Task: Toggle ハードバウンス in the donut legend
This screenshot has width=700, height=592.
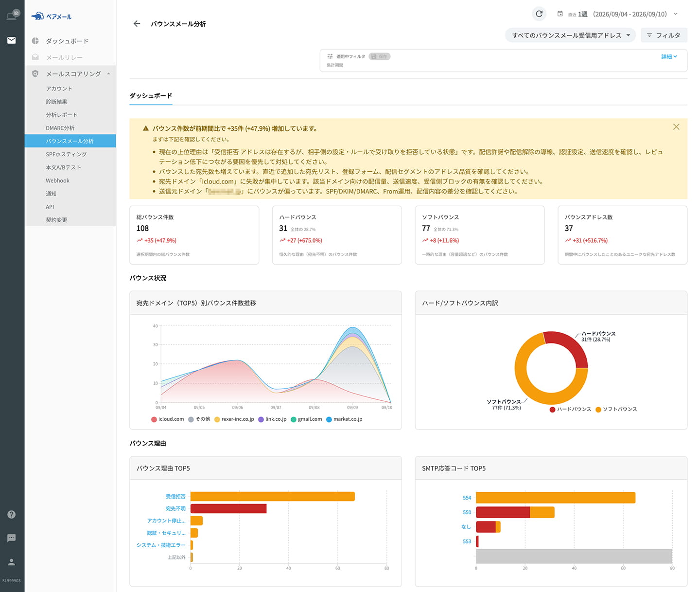Action: point(570,410)
